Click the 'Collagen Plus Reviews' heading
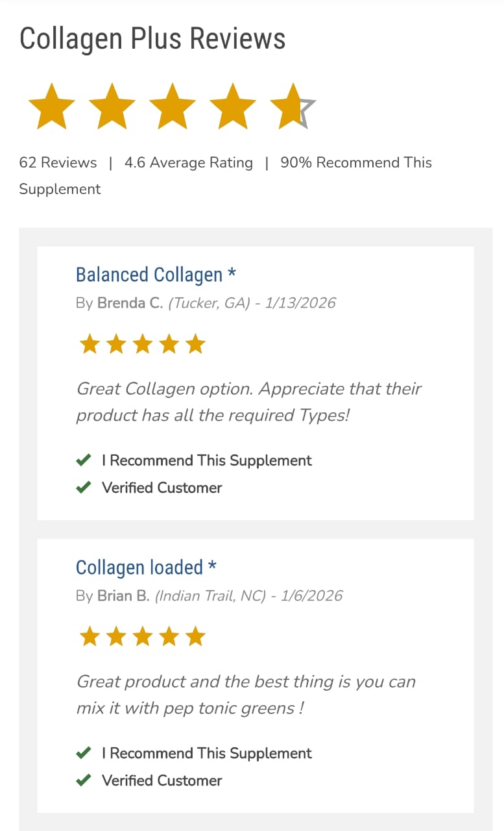The width and height of the screenshot is (504, 831). coord(152,39)
